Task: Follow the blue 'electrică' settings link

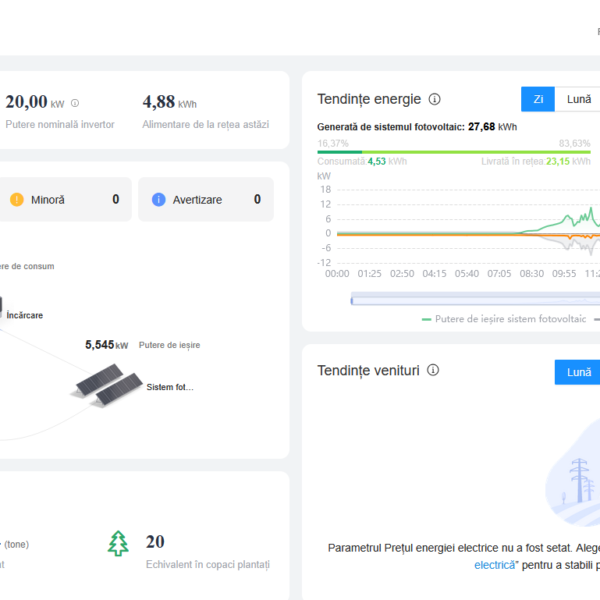Action: tap(495, 565)
